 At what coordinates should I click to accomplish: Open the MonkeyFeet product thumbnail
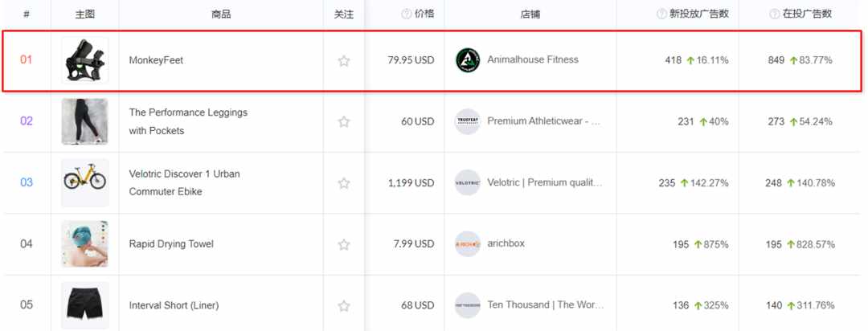pyautogui.click(x=84, y=60)
